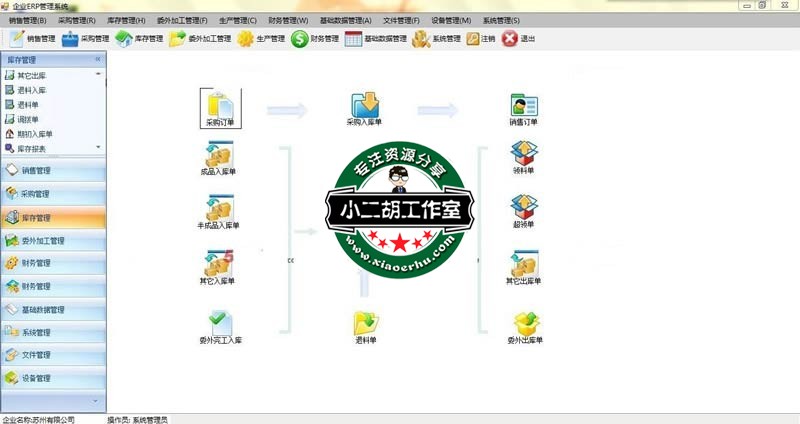The height and width of the screenshot is (424, 800).
Task: Collapse the 库存管理 side panel header
Action: 97,60
